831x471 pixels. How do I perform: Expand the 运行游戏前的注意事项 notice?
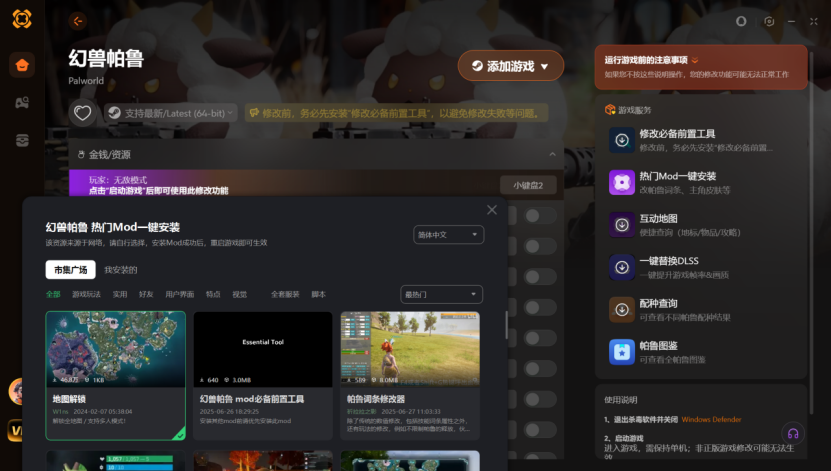[x=701, y=67]
